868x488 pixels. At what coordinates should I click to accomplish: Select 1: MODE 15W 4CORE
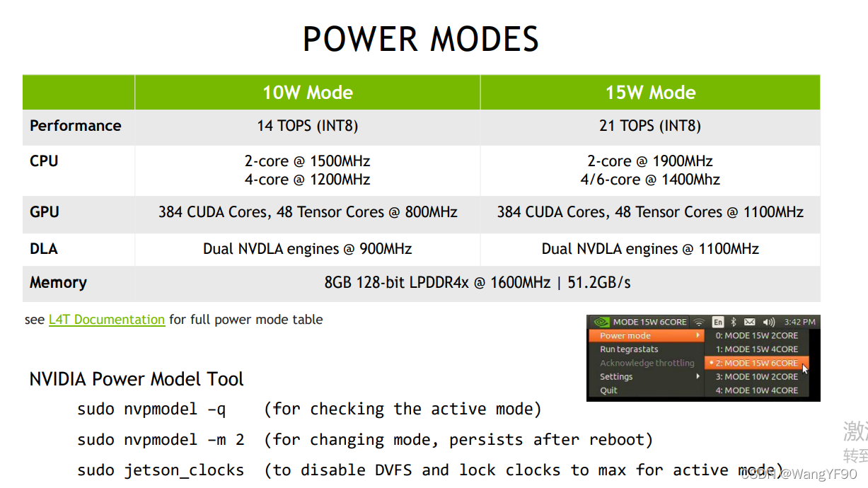pyautogui.click(x=757, y=349)
